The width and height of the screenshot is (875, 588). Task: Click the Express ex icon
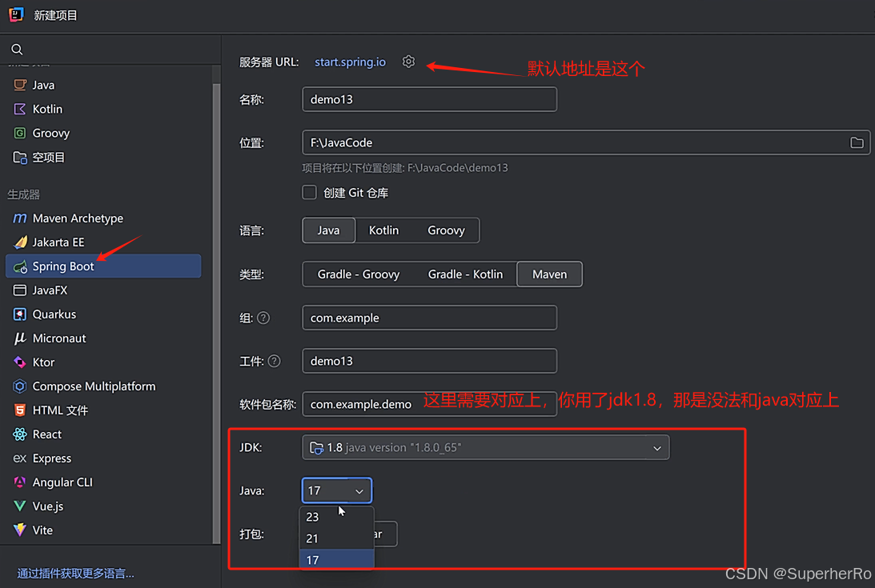(x=20, y=458)
